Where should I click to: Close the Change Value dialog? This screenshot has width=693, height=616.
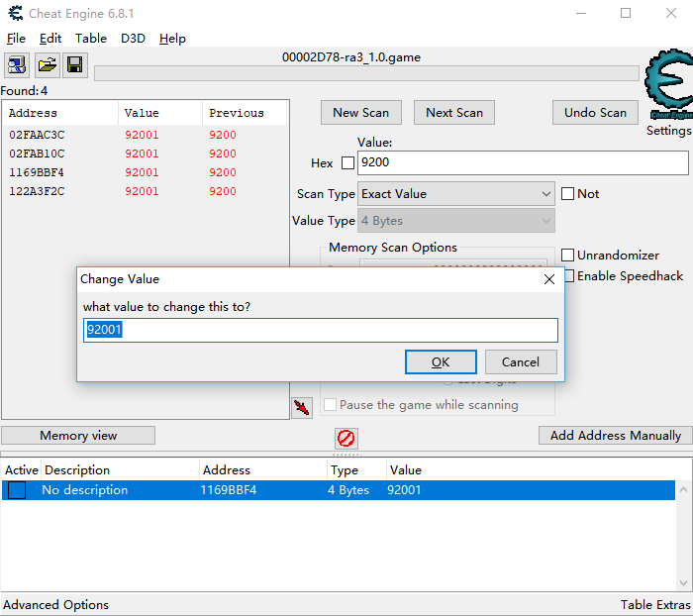(548, 279)
